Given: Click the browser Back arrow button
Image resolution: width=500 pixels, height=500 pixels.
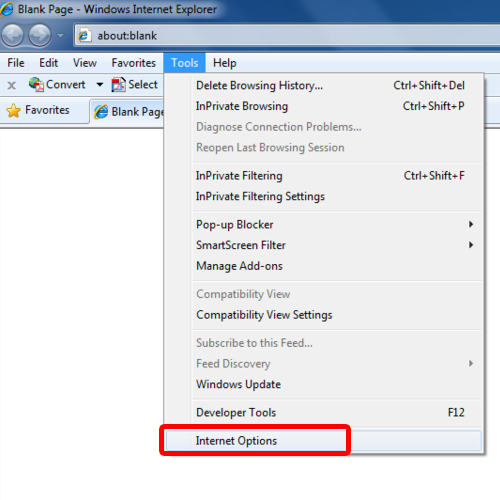Looking at the screenshot, I should [x=13, y=35].
